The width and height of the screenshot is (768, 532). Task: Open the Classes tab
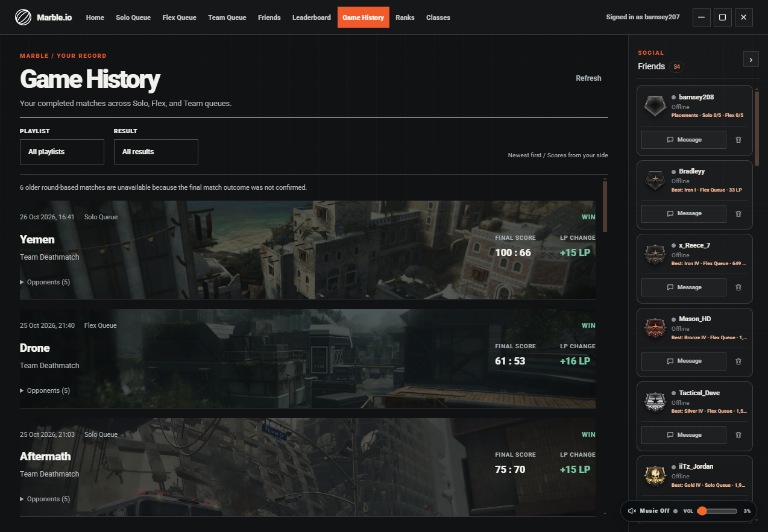coord(438,17)
